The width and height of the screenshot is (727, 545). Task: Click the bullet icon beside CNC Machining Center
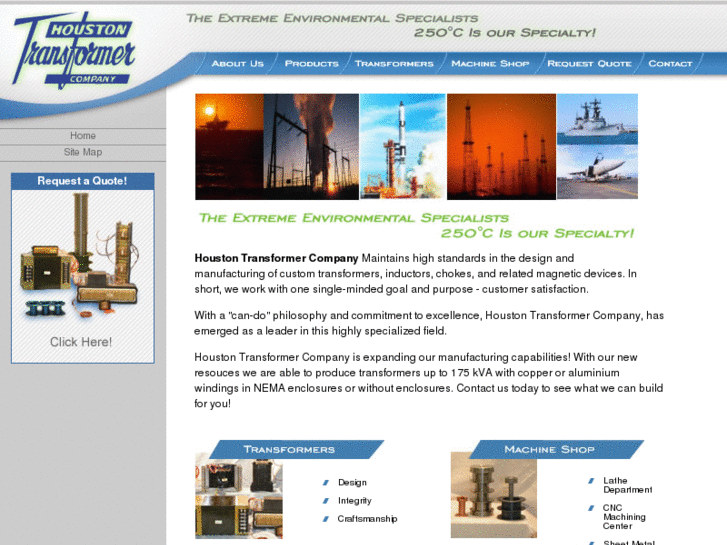pyautogui.click(x=591, y=508)
